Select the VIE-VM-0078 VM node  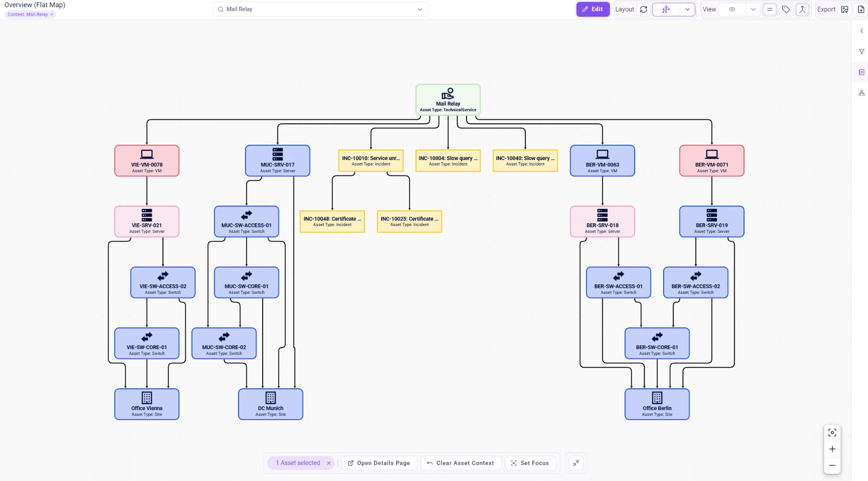tap(146, 160)
